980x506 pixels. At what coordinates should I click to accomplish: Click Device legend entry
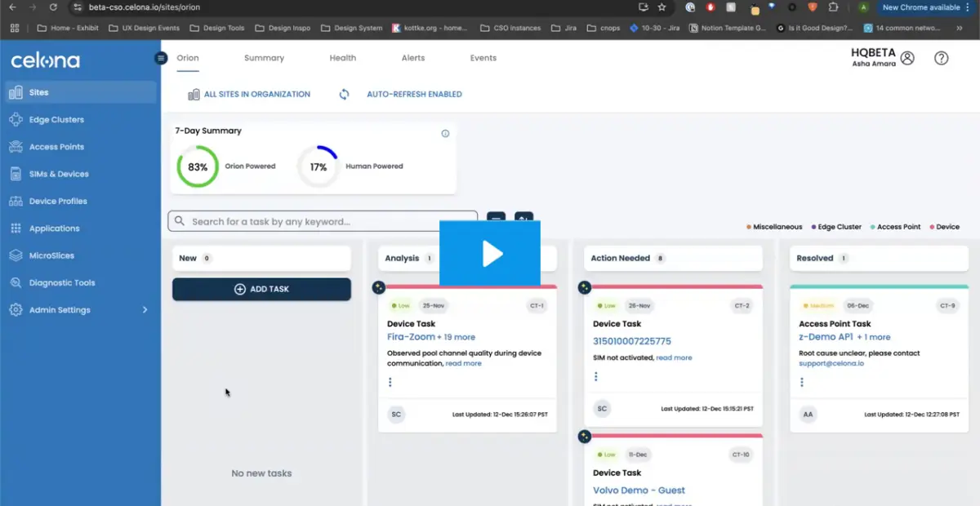click(944, 227)
